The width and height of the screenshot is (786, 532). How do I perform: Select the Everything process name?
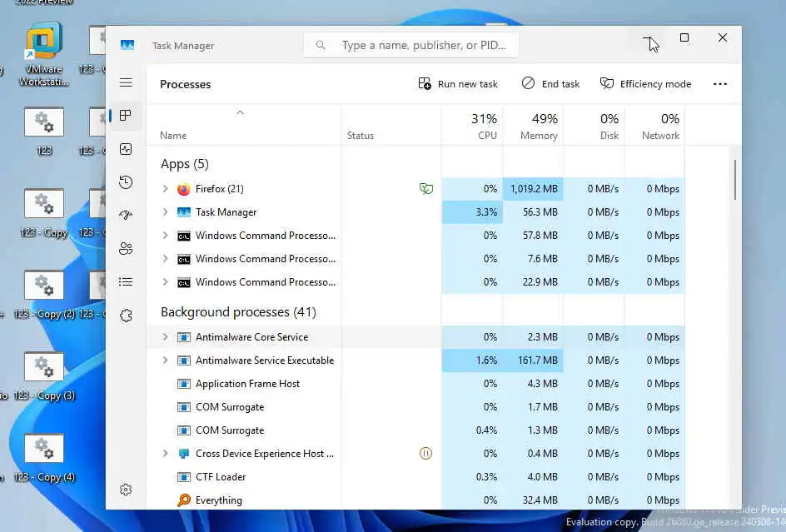pos(218,500)
